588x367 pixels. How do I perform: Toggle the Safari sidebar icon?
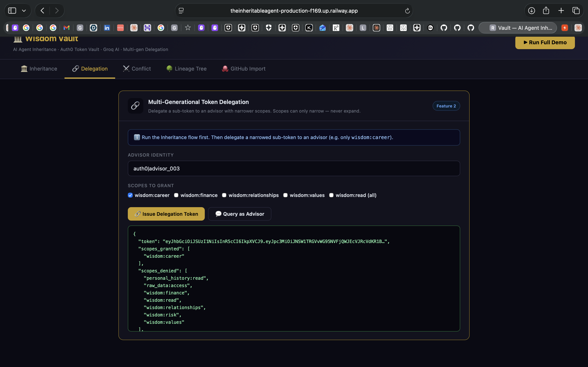[x=12, y=11]
